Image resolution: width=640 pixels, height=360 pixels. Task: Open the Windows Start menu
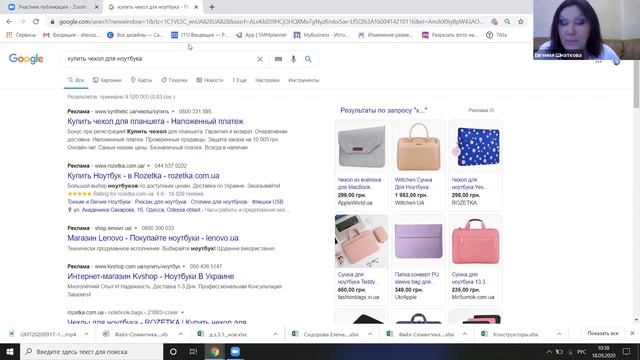point(10,351)
